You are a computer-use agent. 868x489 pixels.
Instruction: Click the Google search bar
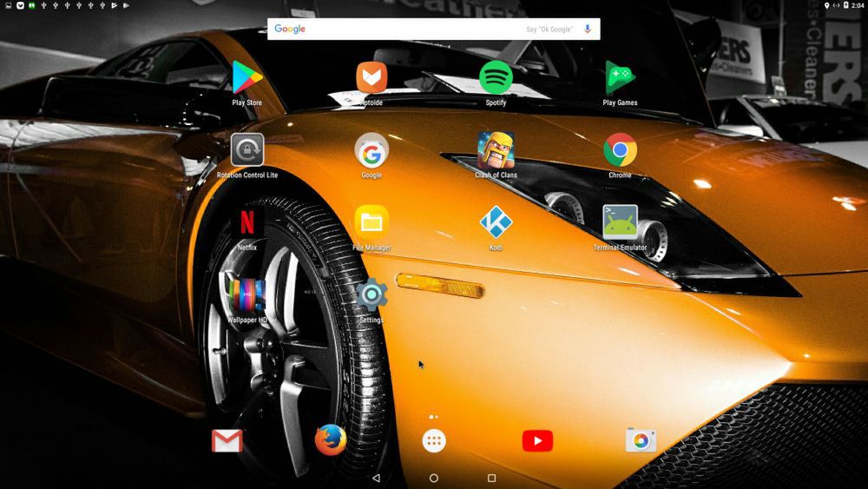[433, 29]
